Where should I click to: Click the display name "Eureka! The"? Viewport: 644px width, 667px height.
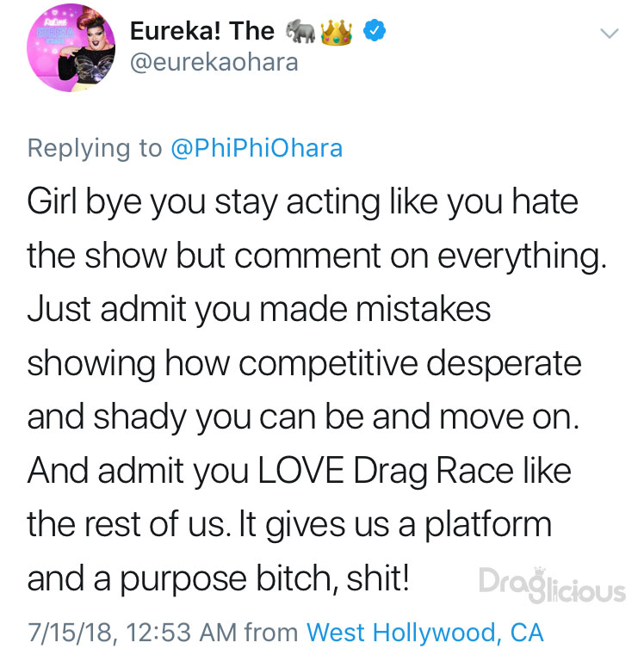[202, 32]
